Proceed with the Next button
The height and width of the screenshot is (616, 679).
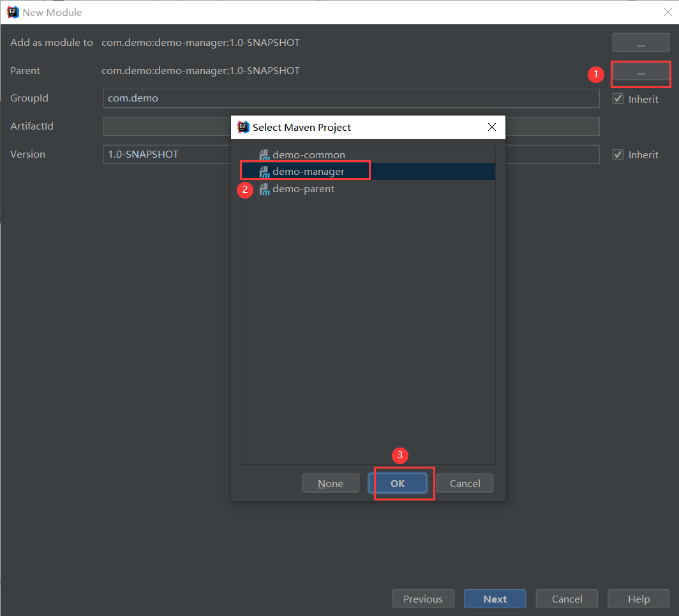tap(495, 599)
